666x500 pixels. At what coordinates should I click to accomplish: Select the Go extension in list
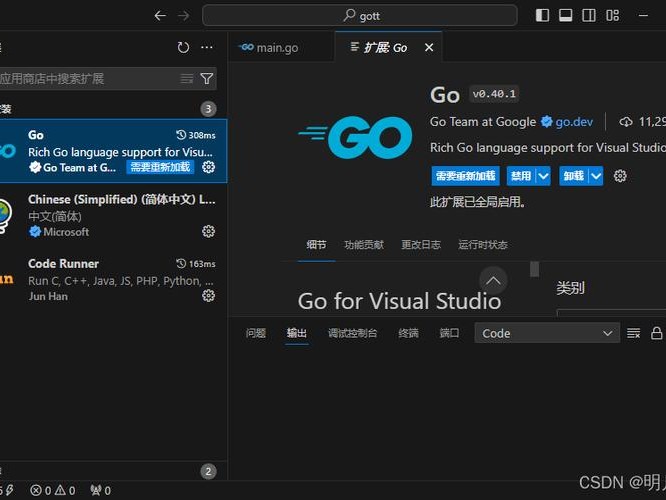click(x=113, y=151)
